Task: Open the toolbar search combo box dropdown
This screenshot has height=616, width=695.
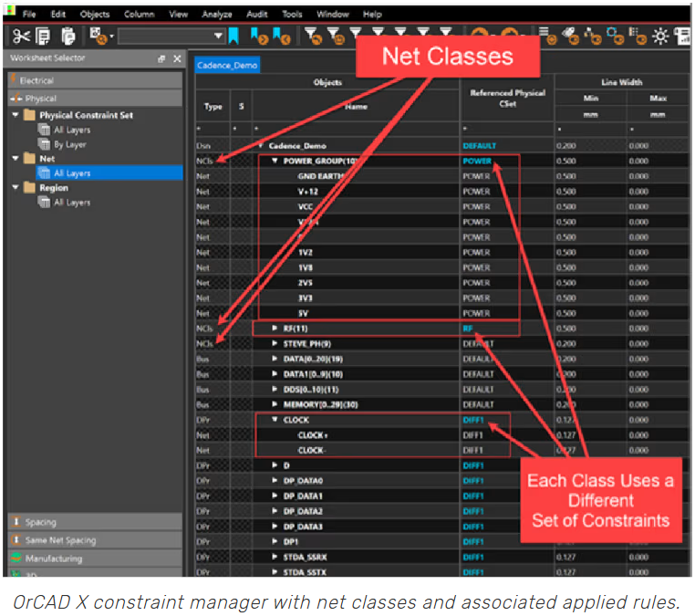Action: (218, 36)
